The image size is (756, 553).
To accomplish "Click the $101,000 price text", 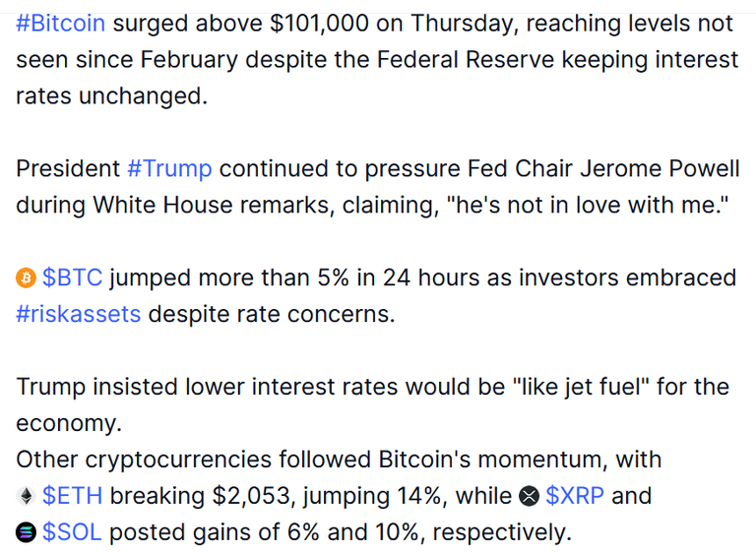I will (x=319, y=24).
